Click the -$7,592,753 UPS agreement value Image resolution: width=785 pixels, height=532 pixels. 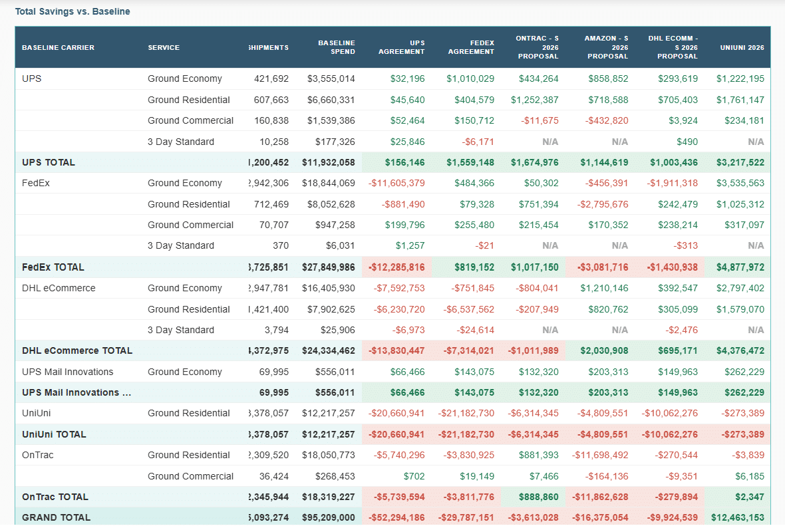(399, 288)
